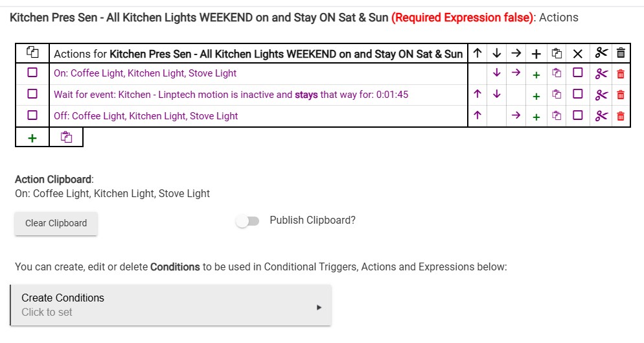Expand the Create Conditions section
644x343 pixels.
click(171, 305)
